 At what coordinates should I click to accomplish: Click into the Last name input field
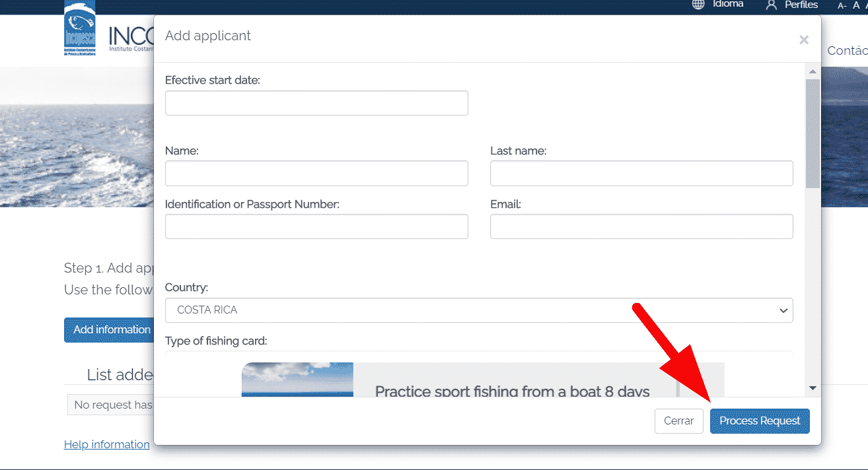click(x=641, y=173)
